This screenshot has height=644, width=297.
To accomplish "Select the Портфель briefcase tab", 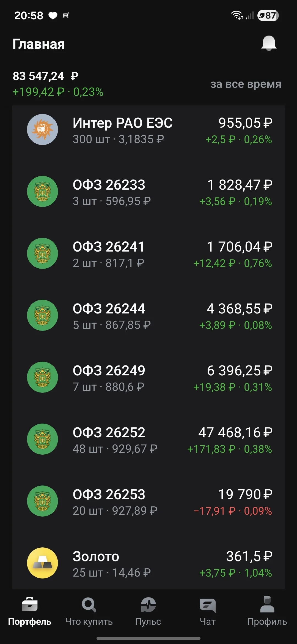I will pos(30,611).
